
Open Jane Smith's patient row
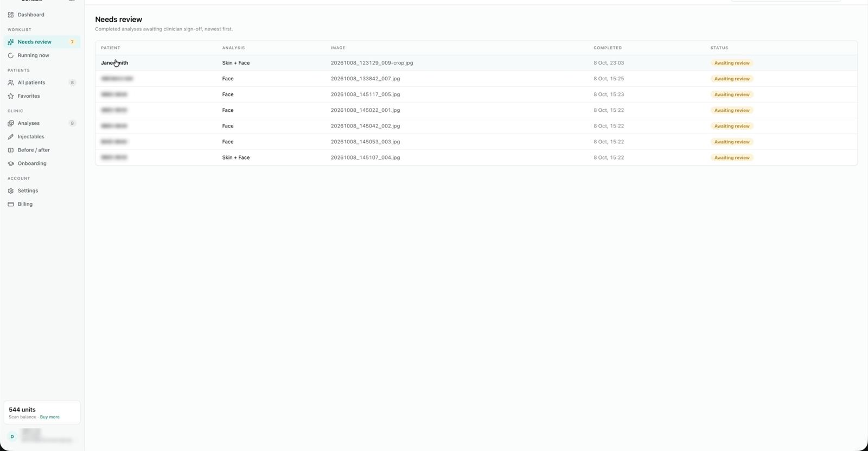tap(476, 63)
